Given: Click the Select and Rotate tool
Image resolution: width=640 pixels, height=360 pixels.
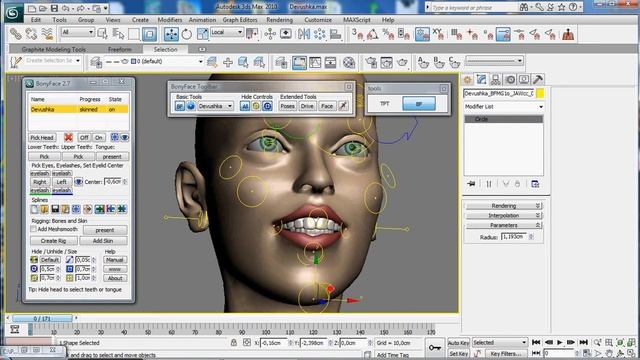Looking at the screenshot, I should click(187, 34).
